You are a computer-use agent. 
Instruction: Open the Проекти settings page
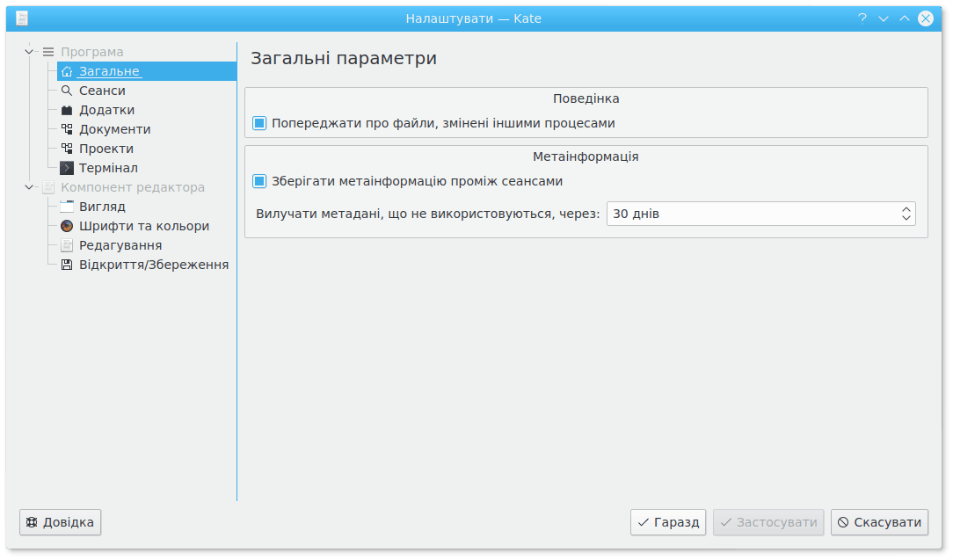(x=106, y=149)
